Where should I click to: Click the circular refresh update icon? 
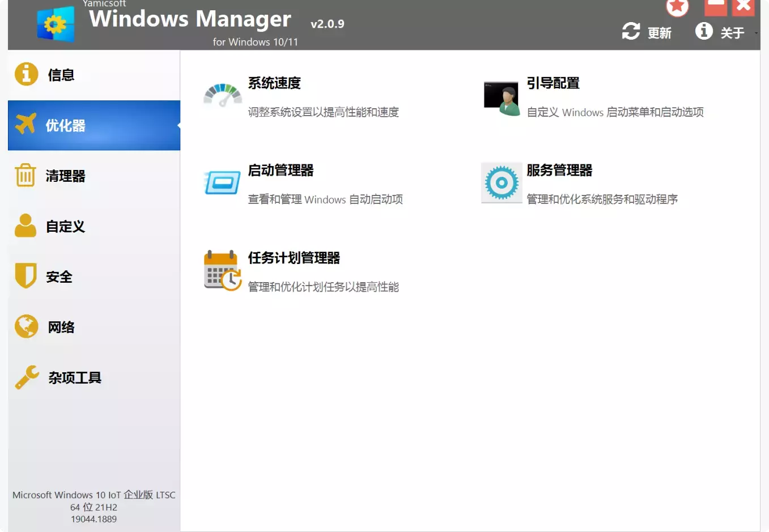click(631, 32)
